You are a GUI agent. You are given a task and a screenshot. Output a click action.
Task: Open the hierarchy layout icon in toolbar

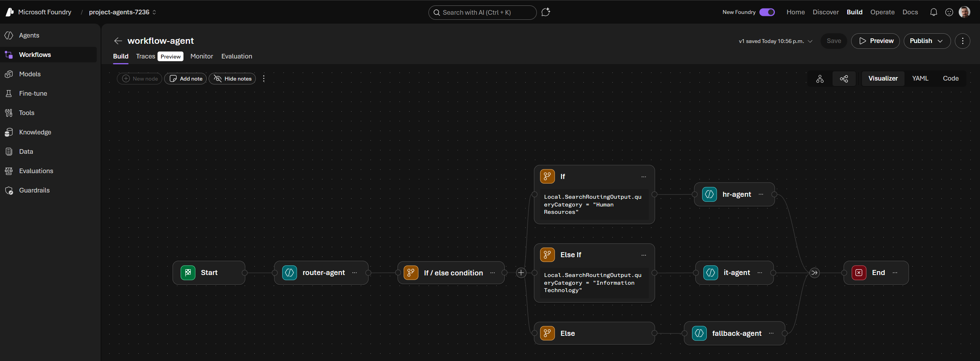[x=820, y=79]
